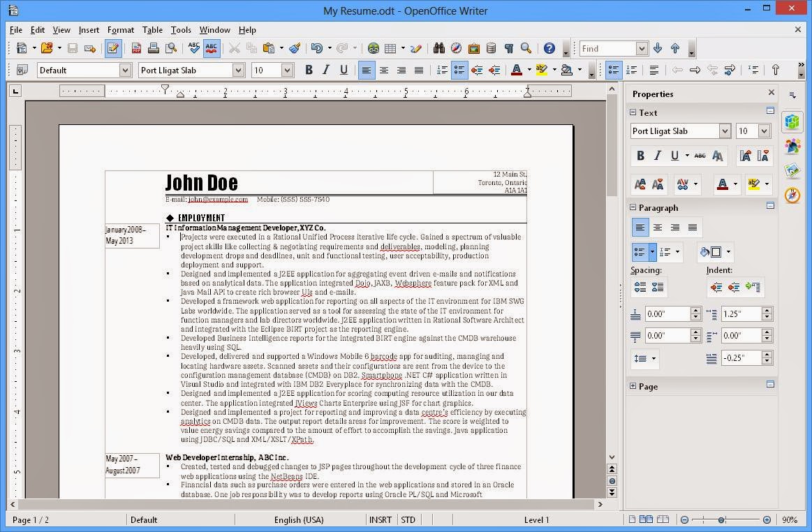This screenshot has height=532, width=812.
Task: Toggle bold formatting in Properties panel
Action: (640, 155)
